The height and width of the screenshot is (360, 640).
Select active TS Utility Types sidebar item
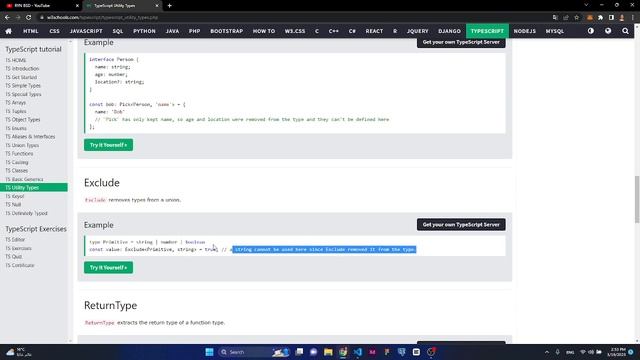click(34, 187)
